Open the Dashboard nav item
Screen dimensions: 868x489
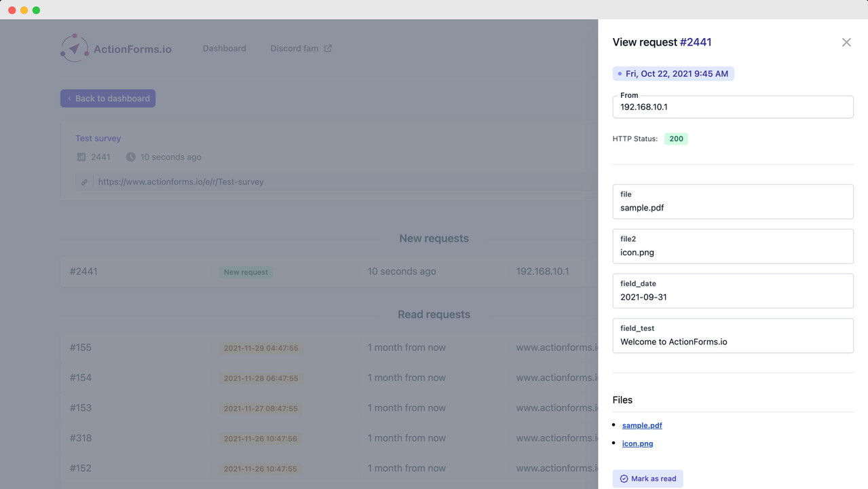tap(224, 48)
